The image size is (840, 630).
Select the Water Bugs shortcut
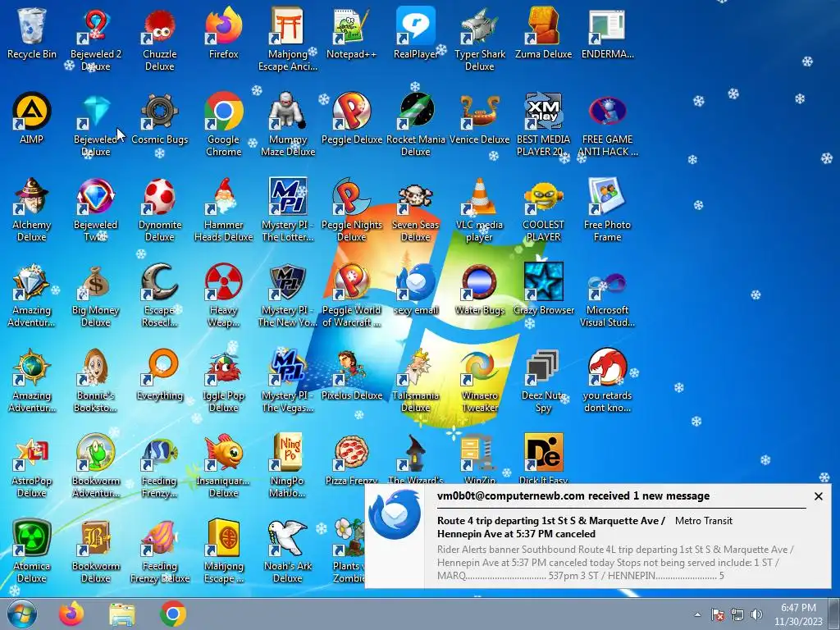[479, 290]
